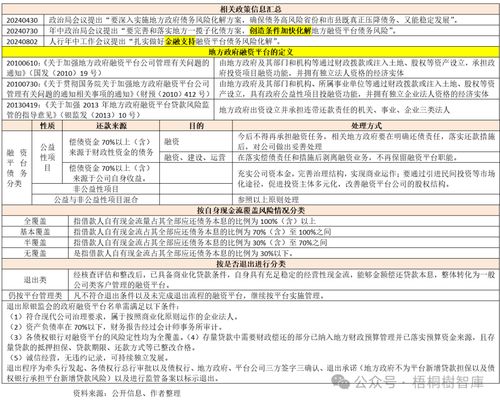Click the yellow header '地方政府融资平台的定义'

click(x=251, y=52)
